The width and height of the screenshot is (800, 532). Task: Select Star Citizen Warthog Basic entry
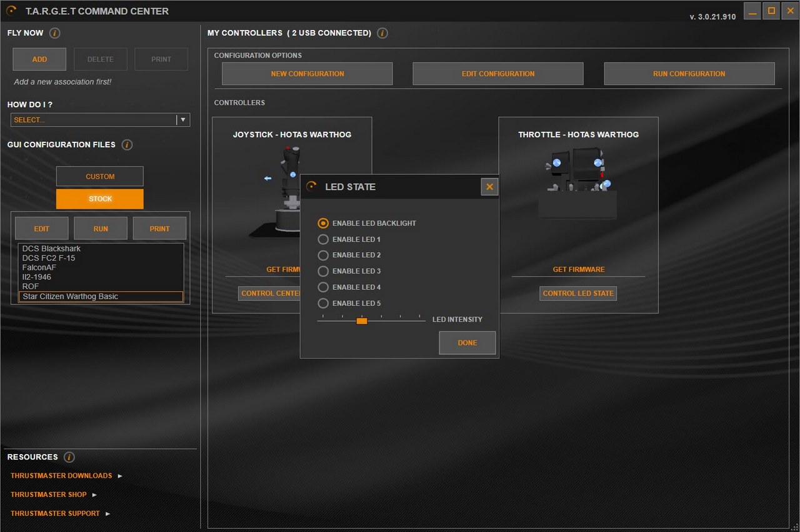tap(101, 297)
